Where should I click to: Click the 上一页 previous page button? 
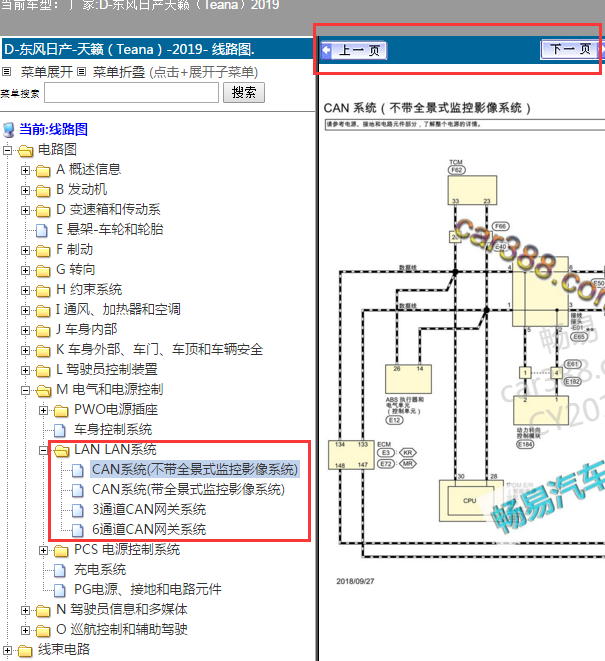353,51
